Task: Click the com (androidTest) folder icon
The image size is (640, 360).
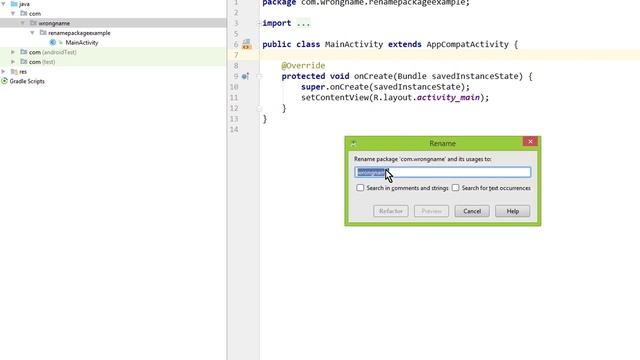Action: (x=24, y=52)
